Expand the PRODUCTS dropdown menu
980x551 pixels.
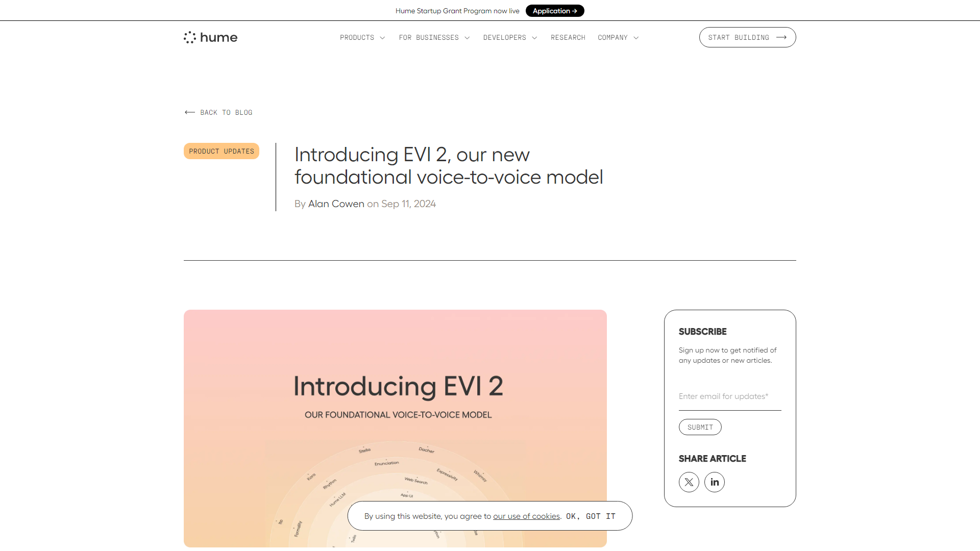(362, 37)
